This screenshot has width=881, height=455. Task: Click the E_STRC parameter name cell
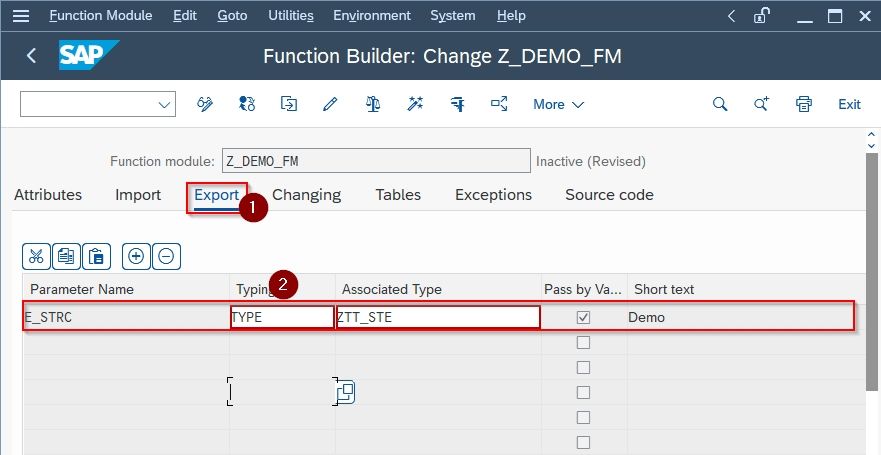click(x=126, y=317)
